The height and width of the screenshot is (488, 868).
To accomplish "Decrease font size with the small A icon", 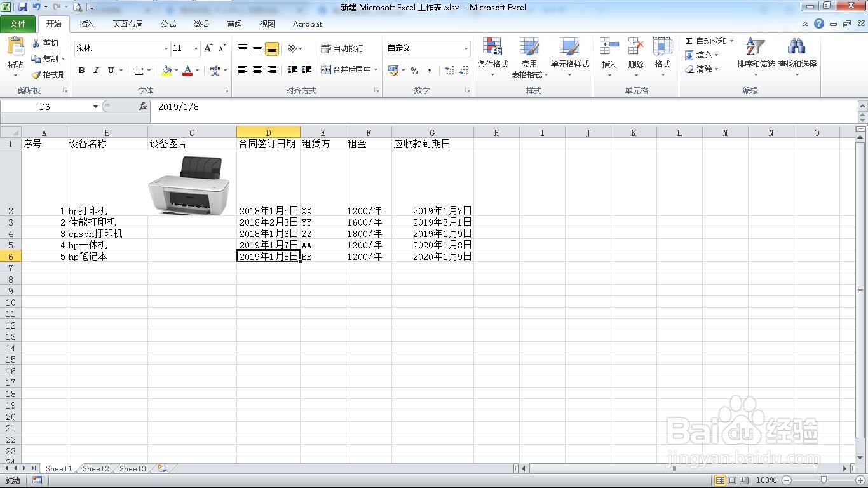I will (x=222, y=48).
